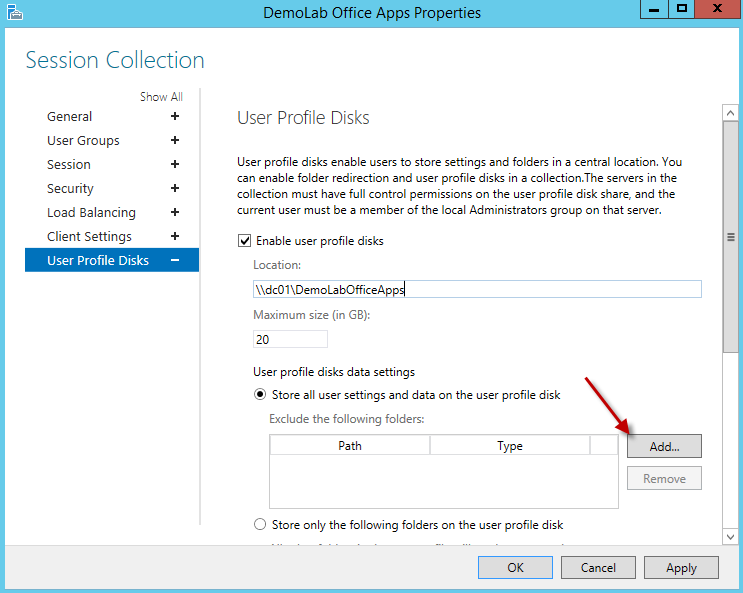Image resolution: width=743 pixels, height=593 pixels.
Task: Click the Apply button
Action: 681,568
